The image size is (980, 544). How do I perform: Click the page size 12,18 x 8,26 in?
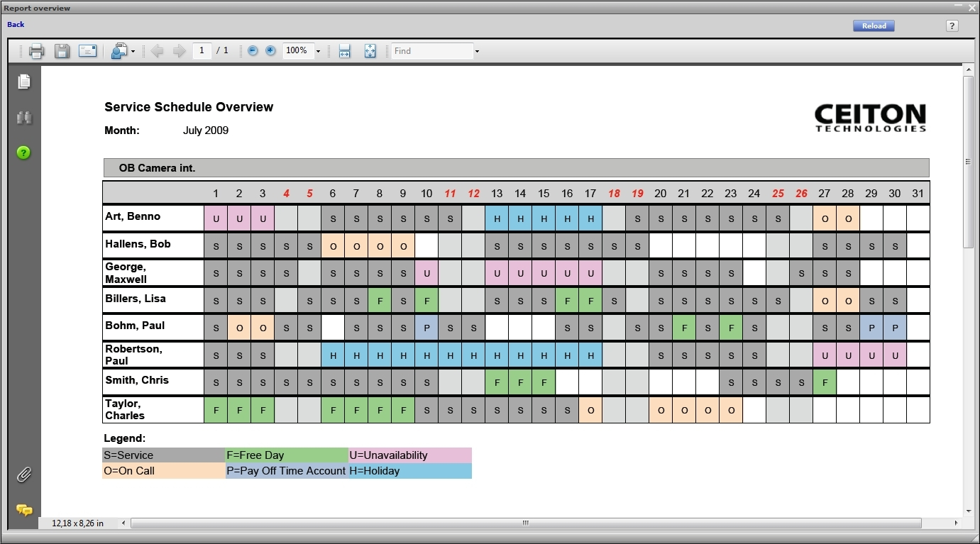click(x=77, y=523)
